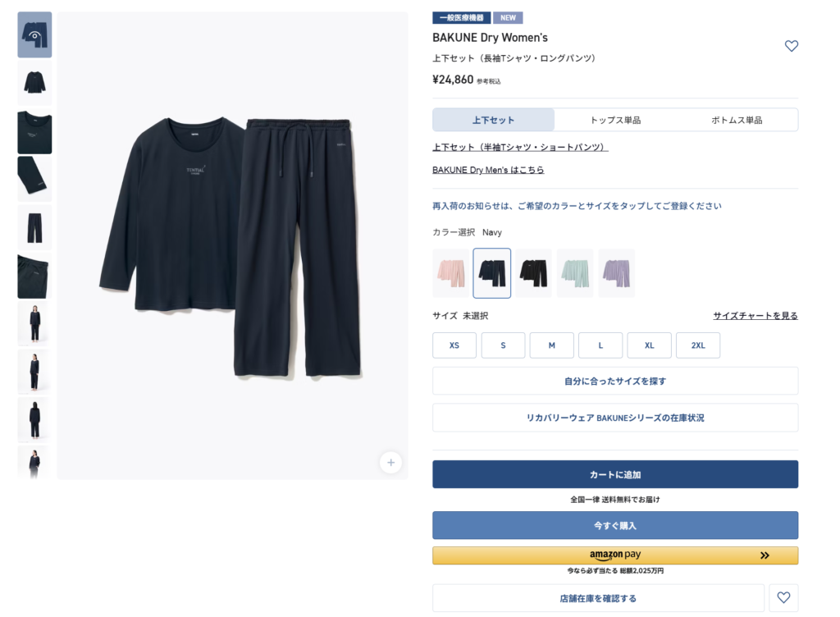Switch to ボトムス単品 tab

coord(737,120)
